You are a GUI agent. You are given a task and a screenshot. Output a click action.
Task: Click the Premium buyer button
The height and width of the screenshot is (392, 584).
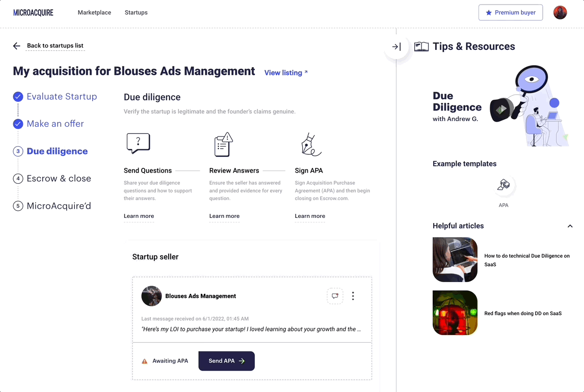(x=511, y=13)
